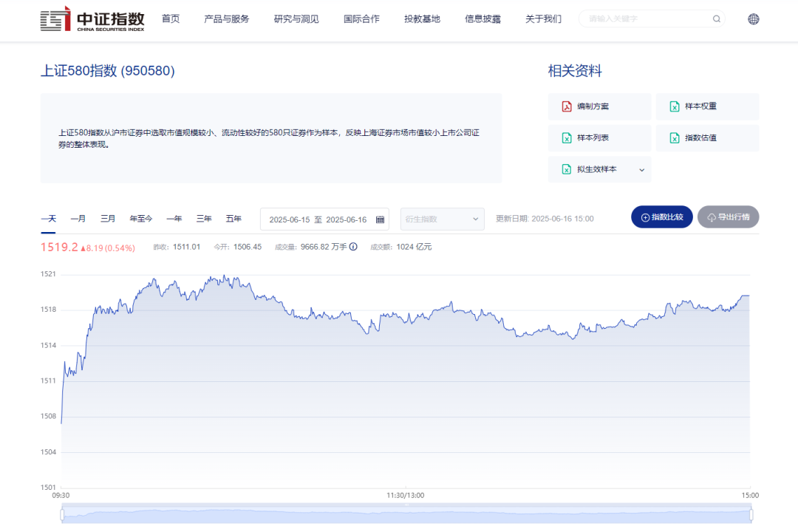Select the 三年 time range tab
The image size is (798, 532).
pyautogui.click(x=204, y=219)
